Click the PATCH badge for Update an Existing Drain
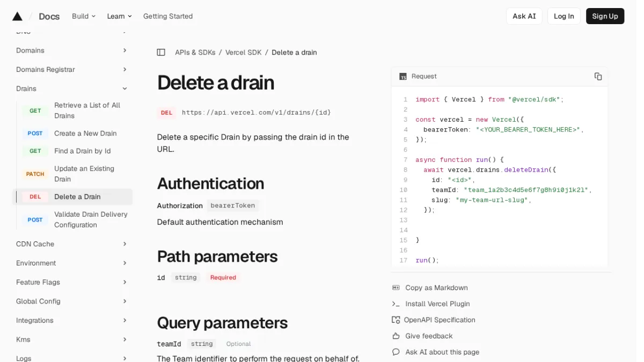644x362 pixels. tap(35, 174)
